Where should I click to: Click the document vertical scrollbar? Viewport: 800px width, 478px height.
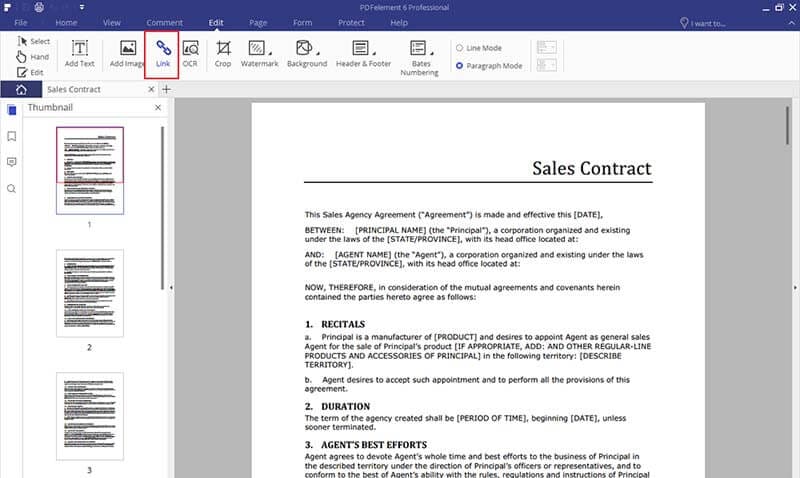[x=787, y=125]
